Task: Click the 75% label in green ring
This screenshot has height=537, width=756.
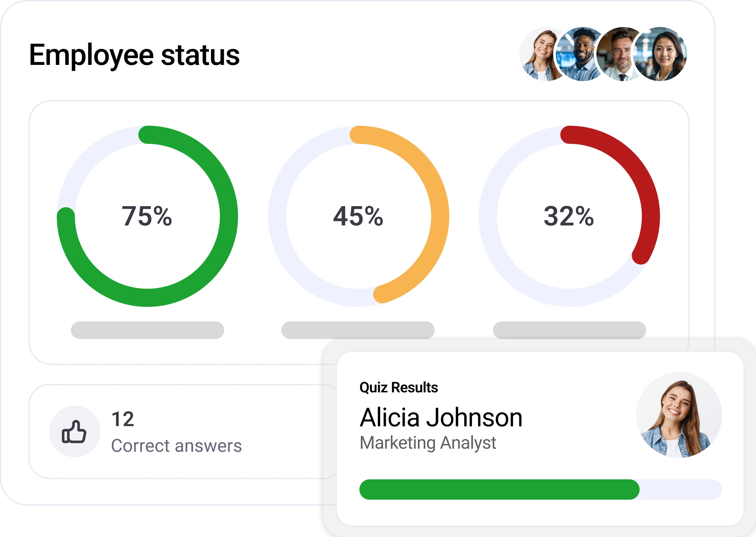Action: click(147, 216)
